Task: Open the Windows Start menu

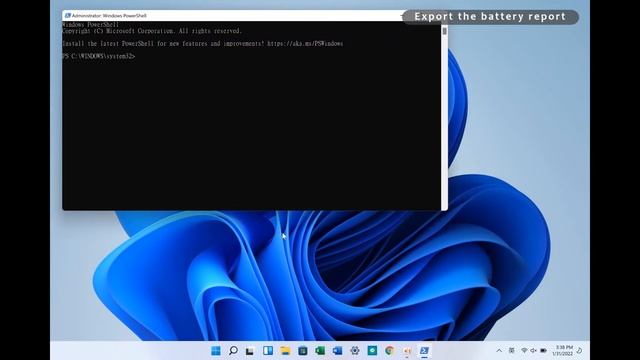Action: pos(216,351)
